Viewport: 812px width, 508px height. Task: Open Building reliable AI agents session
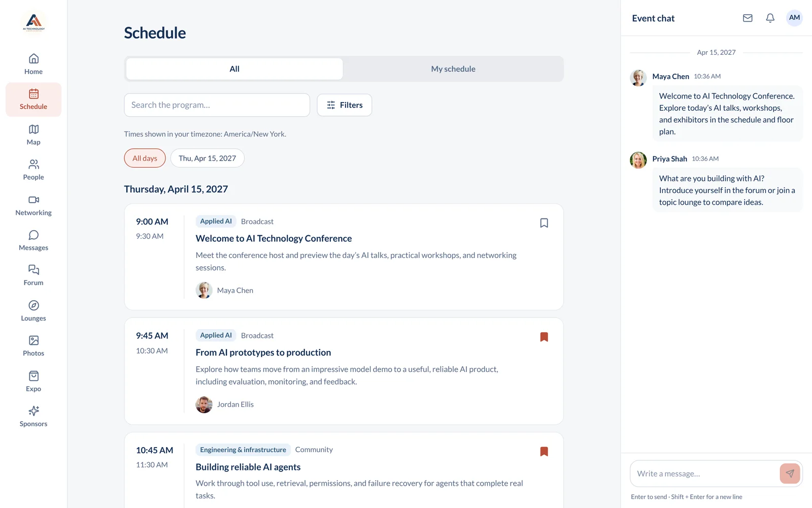click(x=248, y=467)
